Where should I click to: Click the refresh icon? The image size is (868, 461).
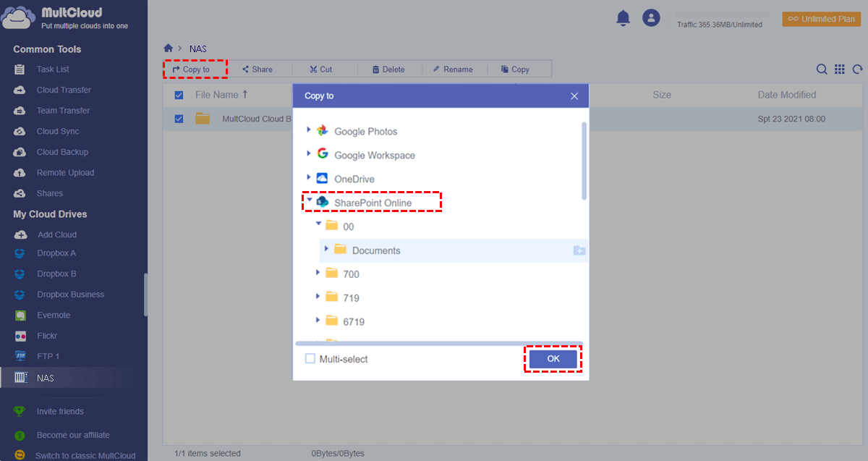pyautogui.click(x=858, y=69)
